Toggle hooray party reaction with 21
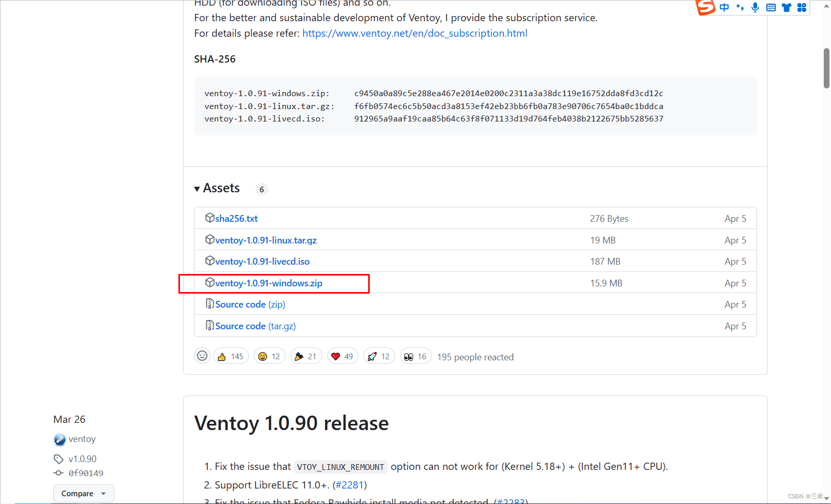Viewport: 831px width, 504px height. [306, 356]
